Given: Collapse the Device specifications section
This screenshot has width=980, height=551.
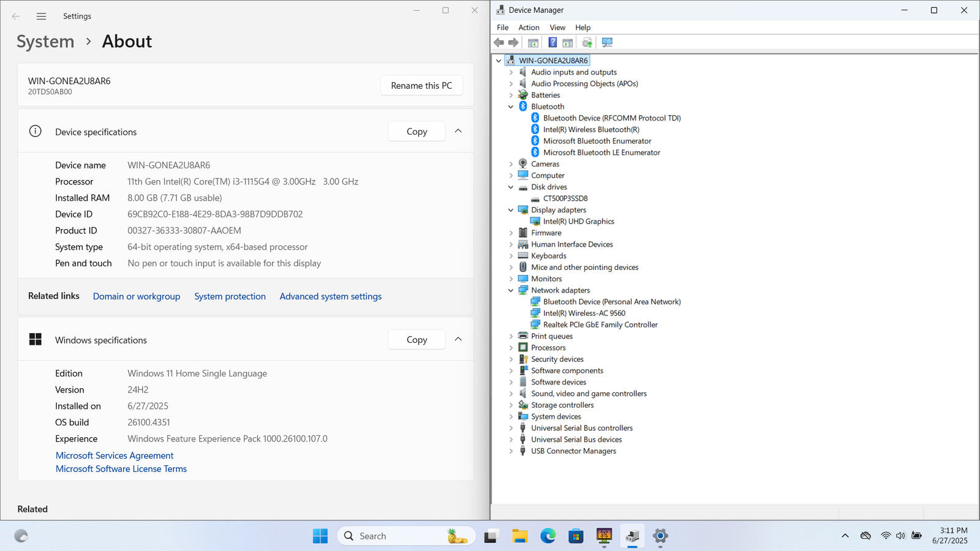Looking at the screenshot, I should coord(458,132).
